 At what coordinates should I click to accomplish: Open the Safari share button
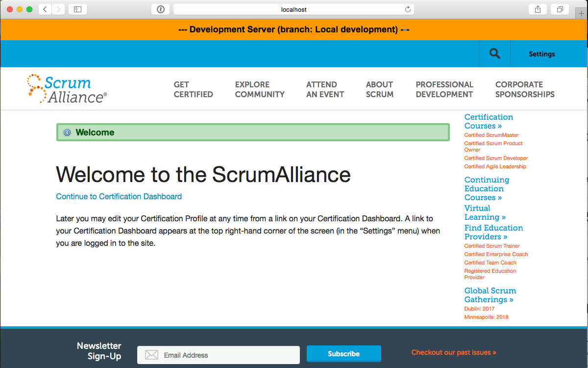tap(538, 9)
